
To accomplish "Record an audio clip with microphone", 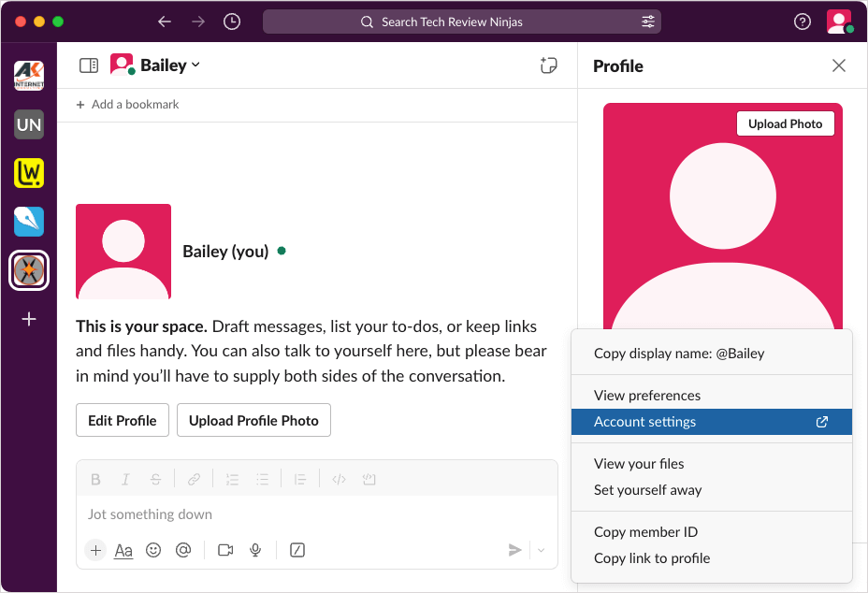I will click(x=255, y=550).
